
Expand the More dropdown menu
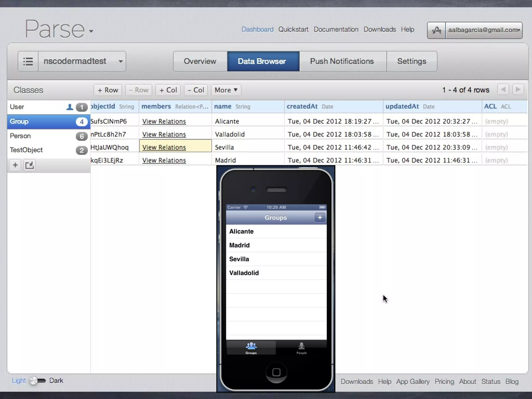tap(226, 90)
